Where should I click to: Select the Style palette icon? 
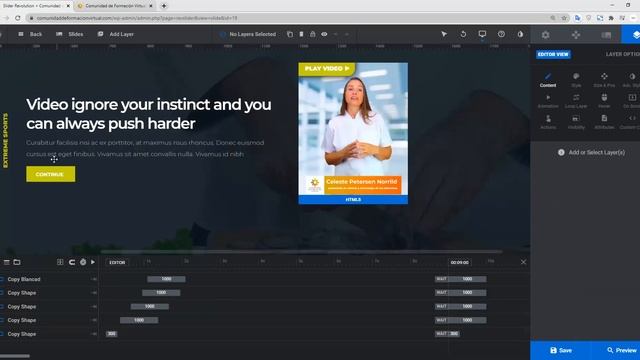(576, 80)
